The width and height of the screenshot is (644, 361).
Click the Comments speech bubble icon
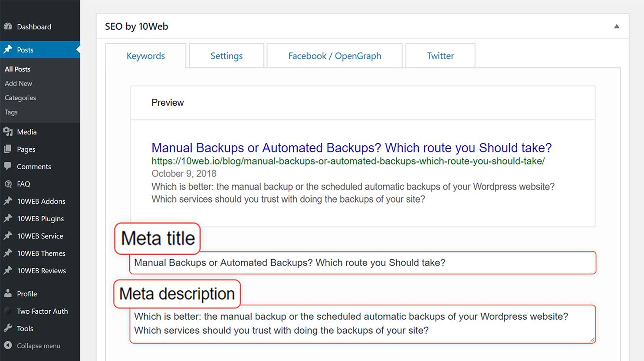8,166
